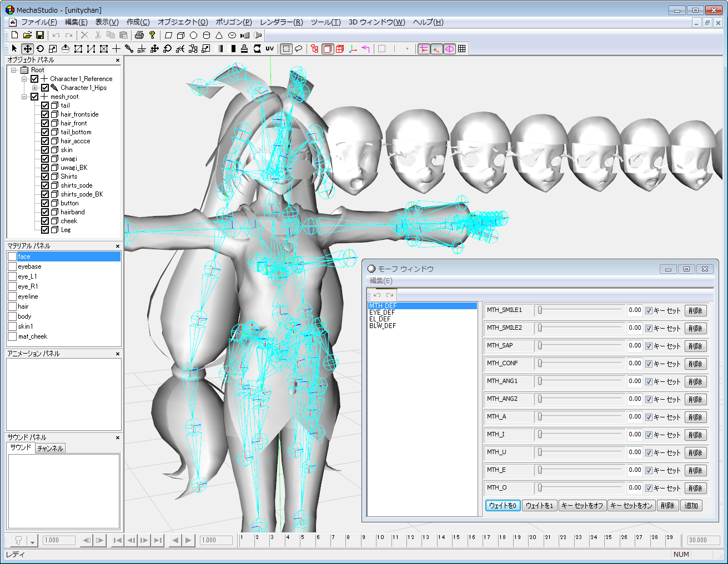Select the bone tool icon
This screenshot has height=564, width=728.
click(129, 49)
